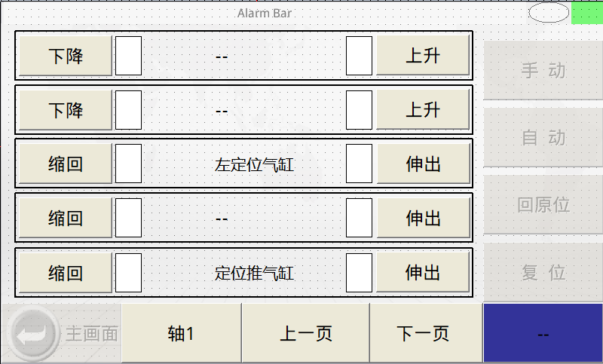The image size is (603, 364).
Task: Click left indicator box in 左定位气缸 row
Action: [128, 164]
